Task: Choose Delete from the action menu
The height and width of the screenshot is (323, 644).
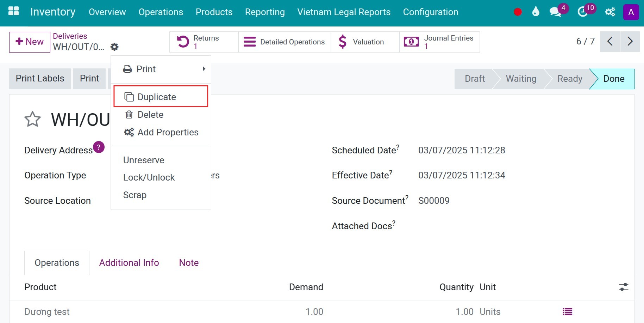Action: [161, 115]
